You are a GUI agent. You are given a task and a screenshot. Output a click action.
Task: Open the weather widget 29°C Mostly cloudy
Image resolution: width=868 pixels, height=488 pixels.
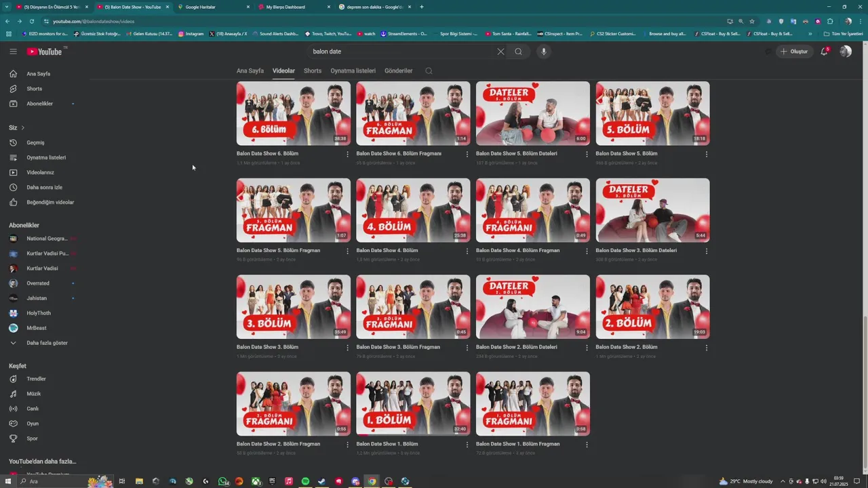746,481
